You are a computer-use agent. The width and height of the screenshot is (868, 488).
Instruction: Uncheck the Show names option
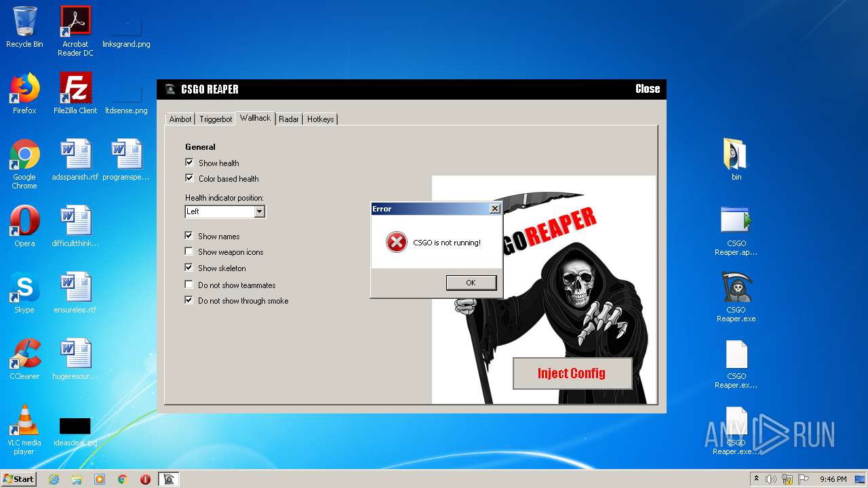coord(189,236)
